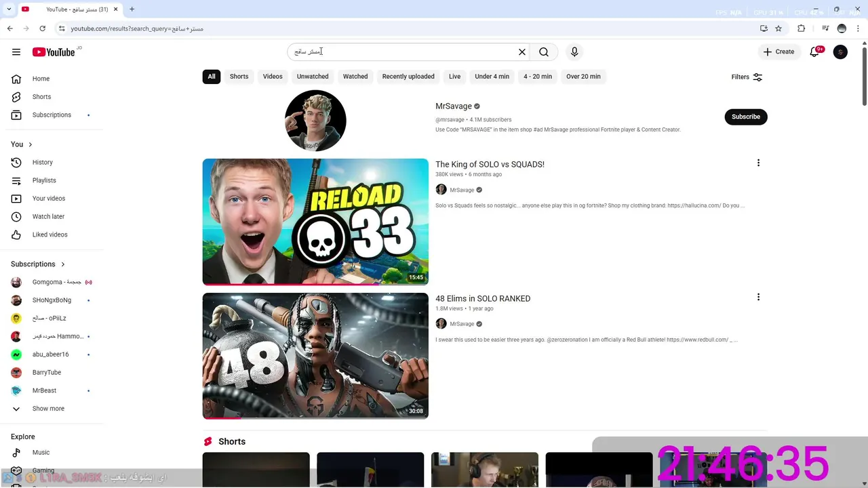This screenshot has height=488, width=868.
Task: Go back in browser
Action: 9,28
